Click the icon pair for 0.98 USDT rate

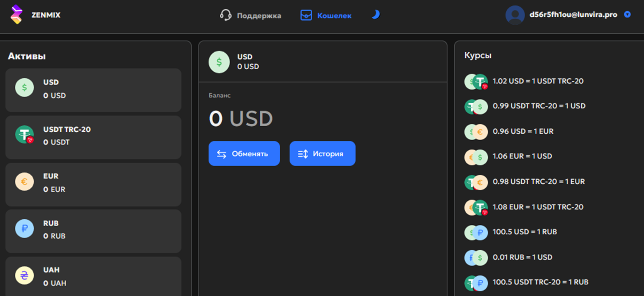pos(476,182)
